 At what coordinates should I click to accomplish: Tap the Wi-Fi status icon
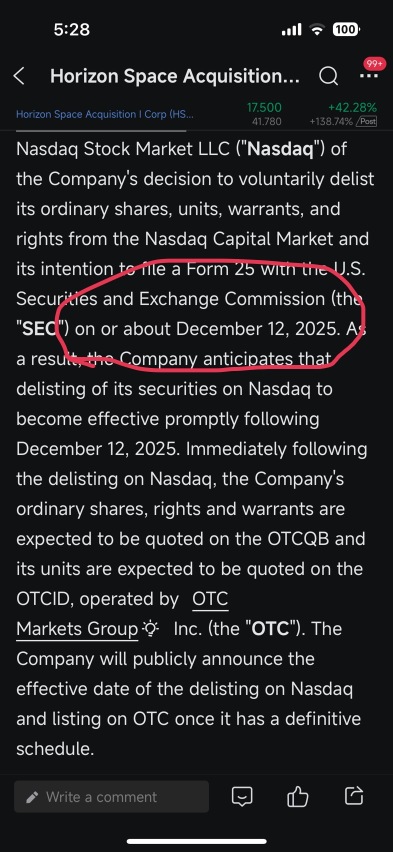(317, 30)
